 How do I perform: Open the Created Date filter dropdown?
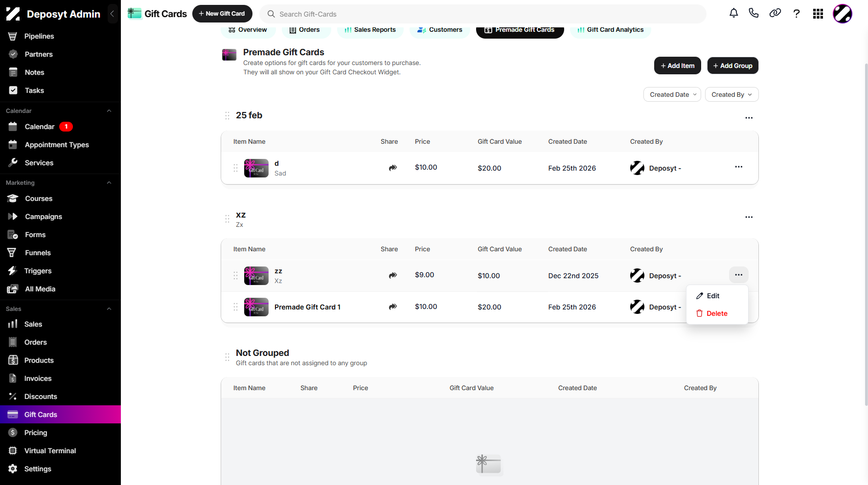[672, 94]
